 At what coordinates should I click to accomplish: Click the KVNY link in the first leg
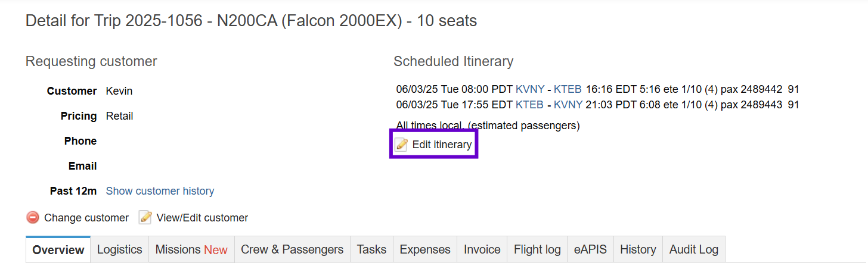[x=530, y=89]
